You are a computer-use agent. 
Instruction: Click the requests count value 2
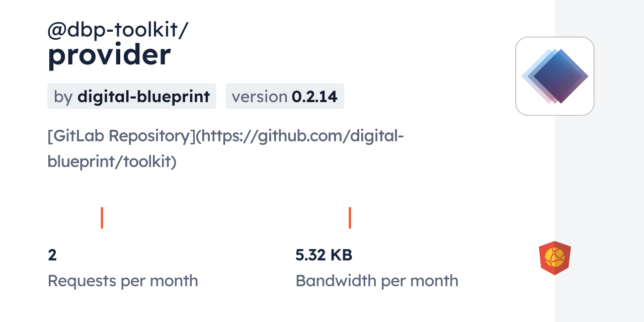point(52,255)
